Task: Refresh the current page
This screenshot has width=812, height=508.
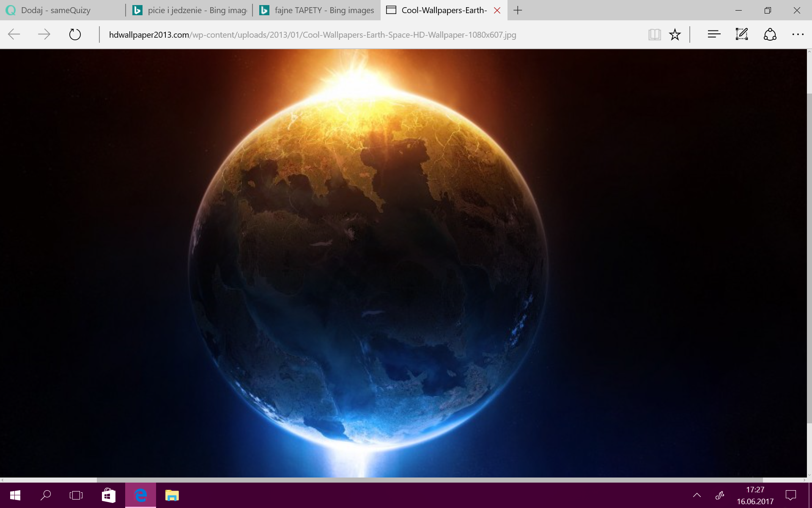Action: [x=75, y=34]
